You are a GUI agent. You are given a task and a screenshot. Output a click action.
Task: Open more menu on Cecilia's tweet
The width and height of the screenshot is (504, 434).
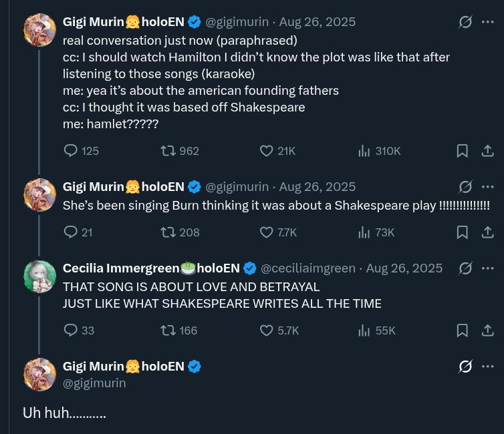[488, 268]
